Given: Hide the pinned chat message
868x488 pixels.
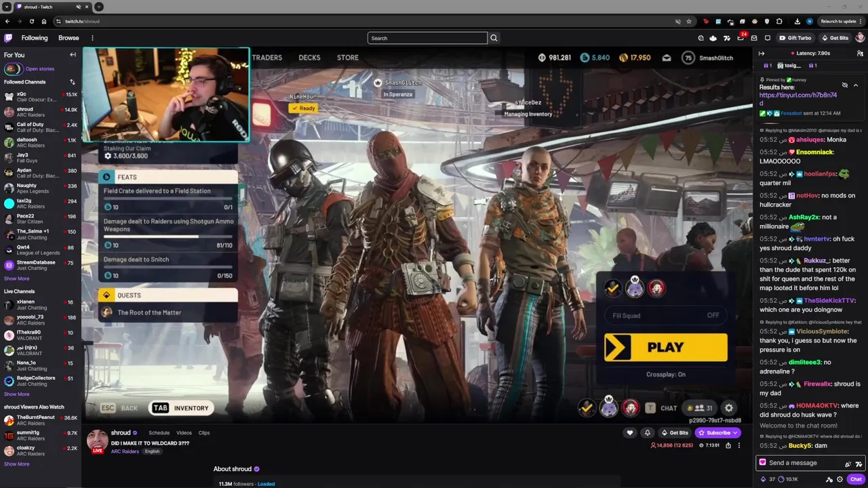Looking at the screenshot, I should click(x=845, y=85).
